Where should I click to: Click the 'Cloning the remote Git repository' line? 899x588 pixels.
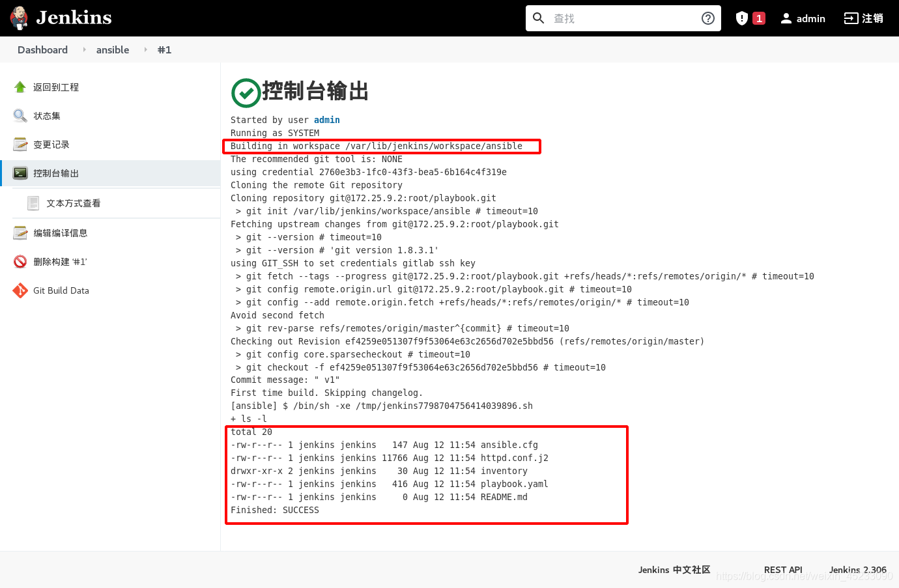click(317, 185)
